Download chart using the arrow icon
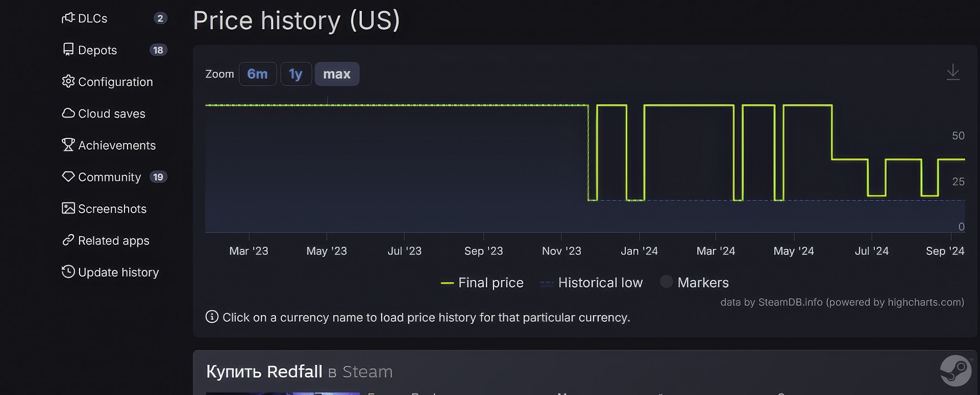The width and height of the screenshot is (980, 395). [x=953, y=72]
